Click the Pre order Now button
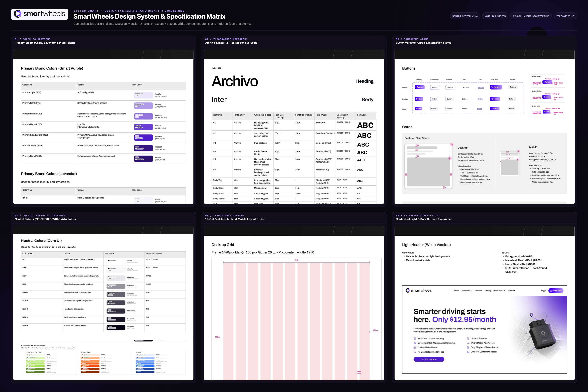 pyautogui.click(x=429, y=360)
